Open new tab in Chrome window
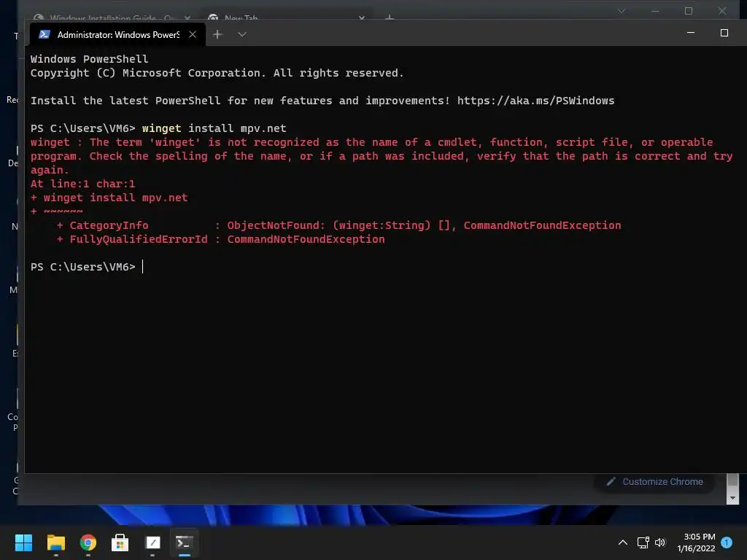This screenshot has width=747, height=560. click(390, 17)
